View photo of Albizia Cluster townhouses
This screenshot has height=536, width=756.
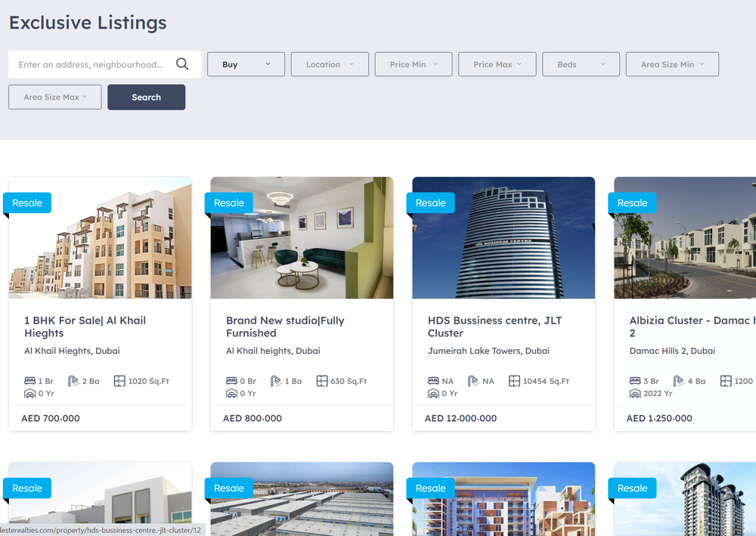pos(685,237)
